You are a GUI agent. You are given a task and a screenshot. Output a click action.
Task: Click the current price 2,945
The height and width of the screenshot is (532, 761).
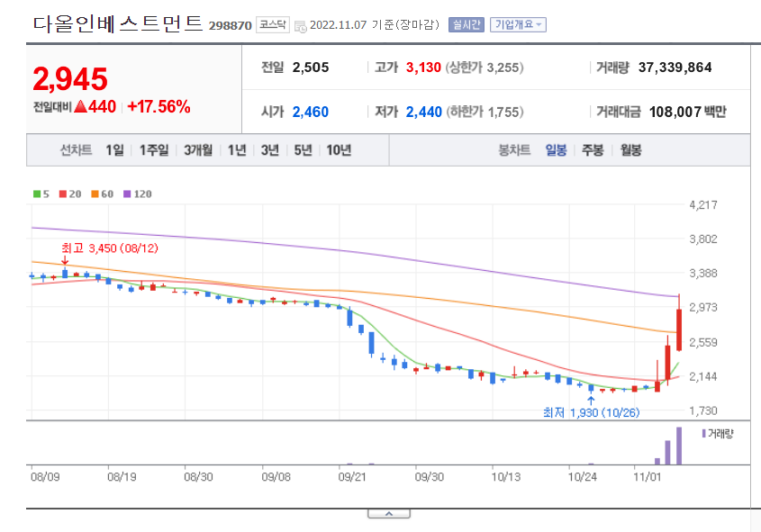70,79
